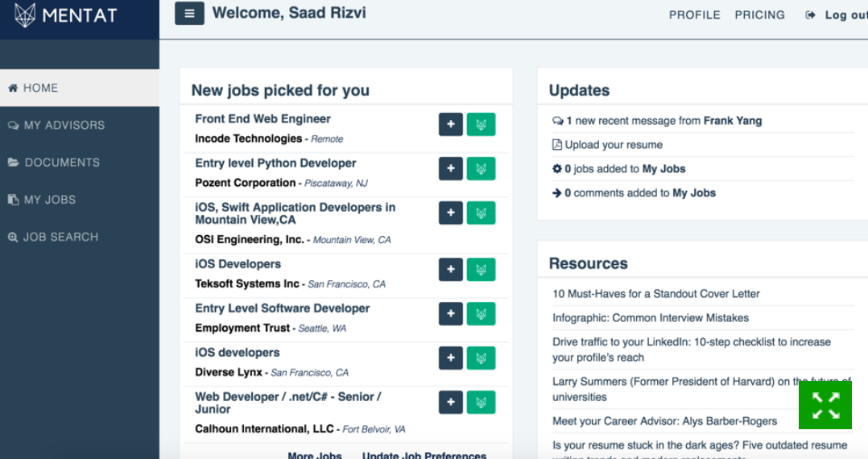
Task: Open Teksoft iOS Developers job title
Action: (238, 264)
